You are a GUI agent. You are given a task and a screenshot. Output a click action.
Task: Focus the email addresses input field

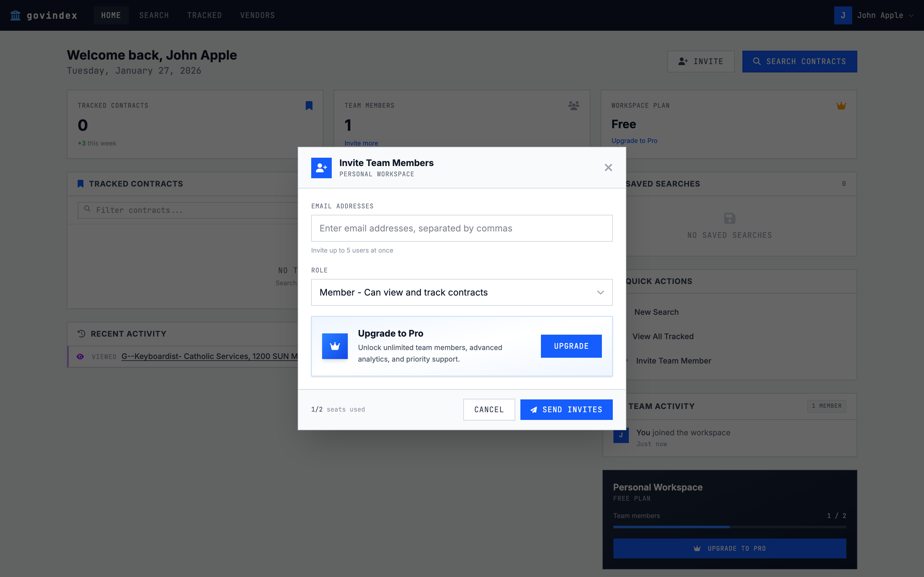point(462,228)
